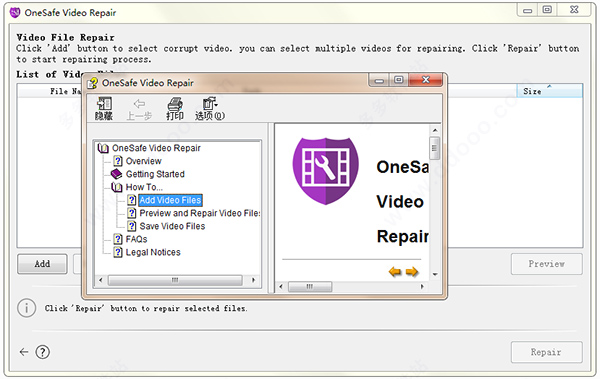600x379 pixels.
Task: Click the open book icon beside How To...
Action: (x=117, y=187)
